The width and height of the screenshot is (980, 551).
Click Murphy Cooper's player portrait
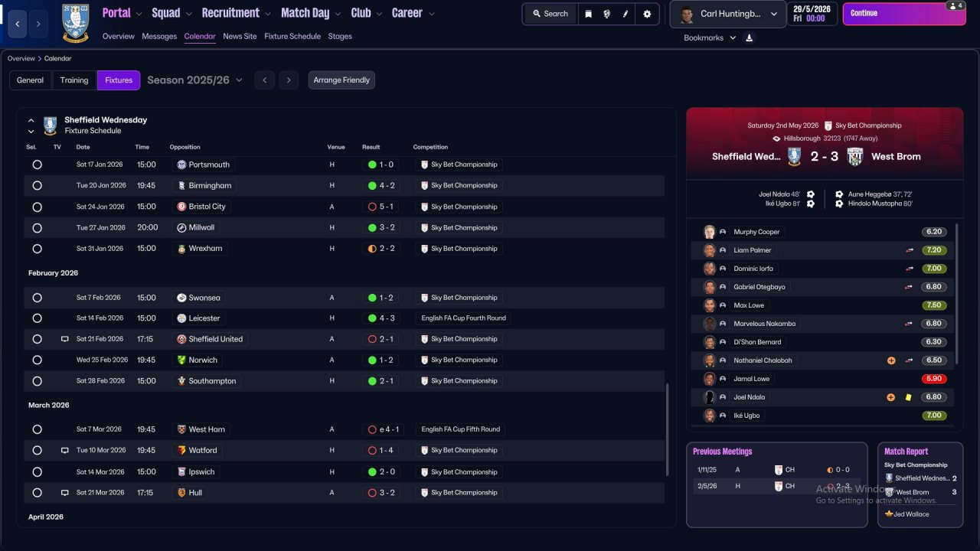tap(710, 232)
